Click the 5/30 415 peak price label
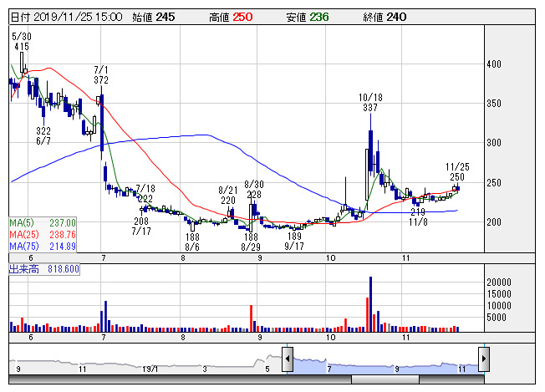 click(22, 43)
